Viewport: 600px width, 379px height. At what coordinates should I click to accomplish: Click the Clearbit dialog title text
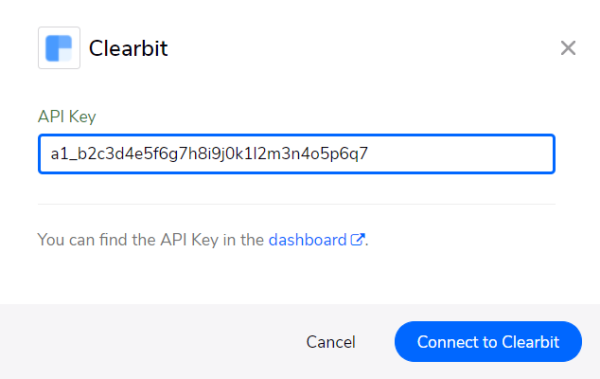pyautogui.click(x=128, y=48)
